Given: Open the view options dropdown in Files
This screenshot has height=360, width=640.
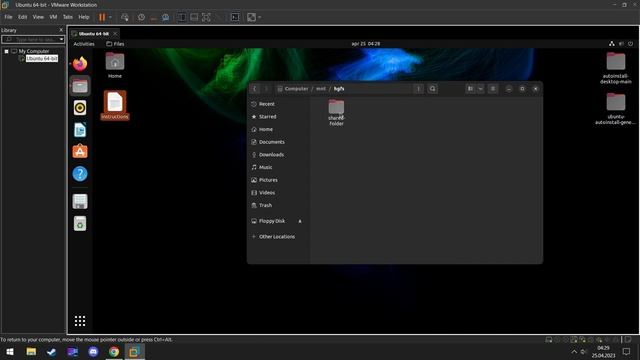Looking at the screenshot, I should pos(481,89).
